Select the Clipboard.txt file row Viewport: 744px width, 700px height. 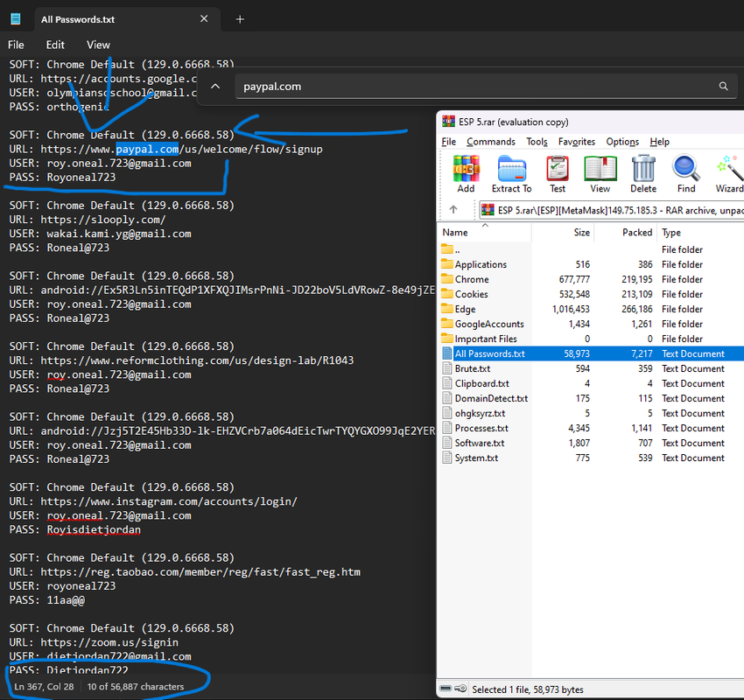[x=591, y=383]
